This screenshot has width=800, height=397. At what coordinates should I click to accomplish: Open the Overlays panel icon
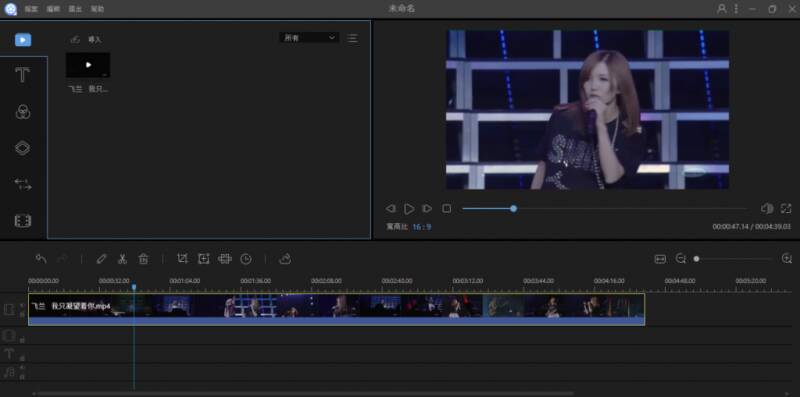point(22,148)
